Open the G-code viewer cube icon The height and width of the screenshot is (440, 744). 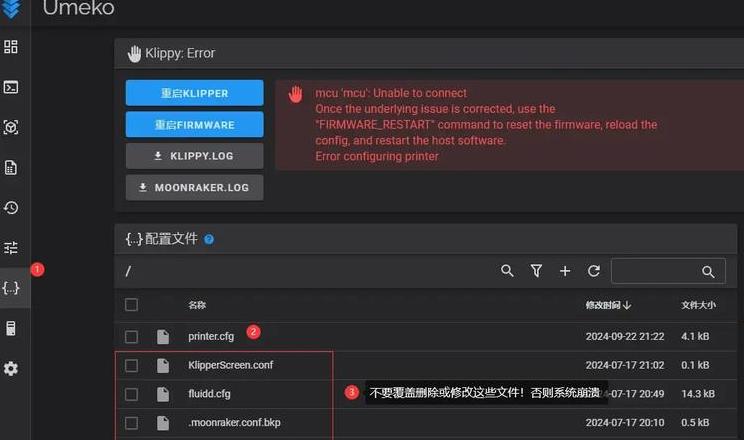10,127
